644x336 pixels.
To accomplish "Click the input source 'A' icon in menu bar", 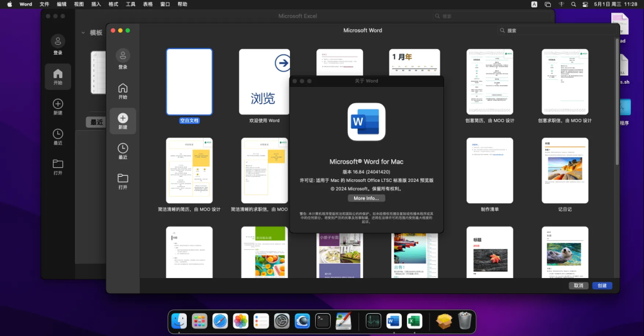I will [x=535, y=4].
